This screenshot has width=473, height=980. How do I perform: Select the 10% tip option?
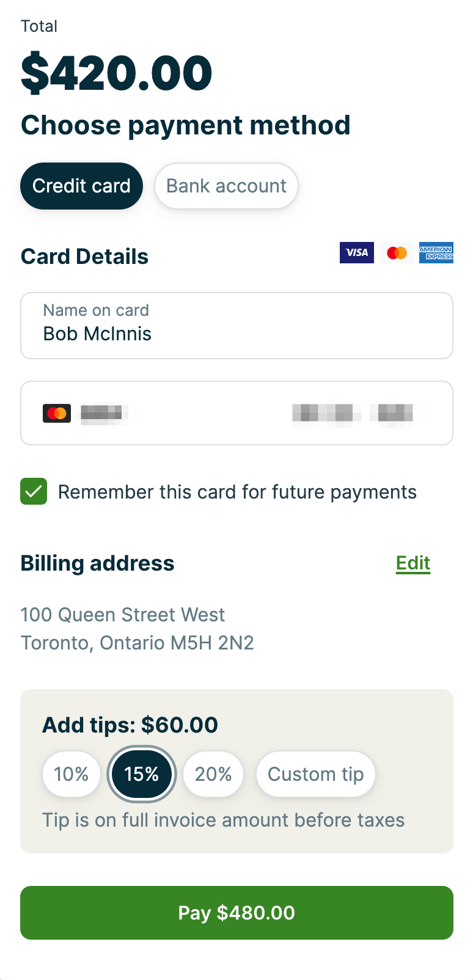pos(71,774)
